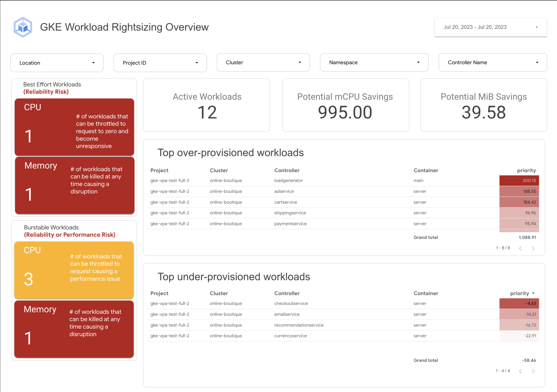Open the date range picker Jul 20, 2023
This screenshot has height=392, width=557.
[x=490, y=27]
